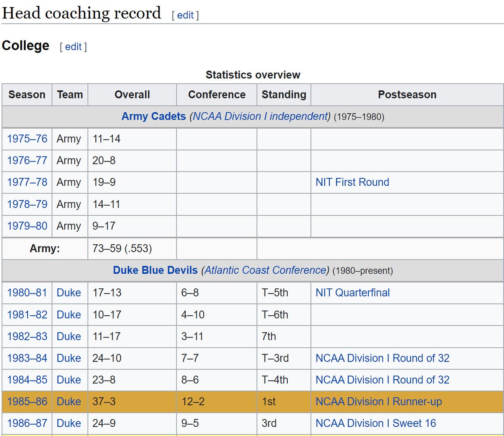504x436 pixels.
Task: Select the Conference column header
Action: point(217,95)
